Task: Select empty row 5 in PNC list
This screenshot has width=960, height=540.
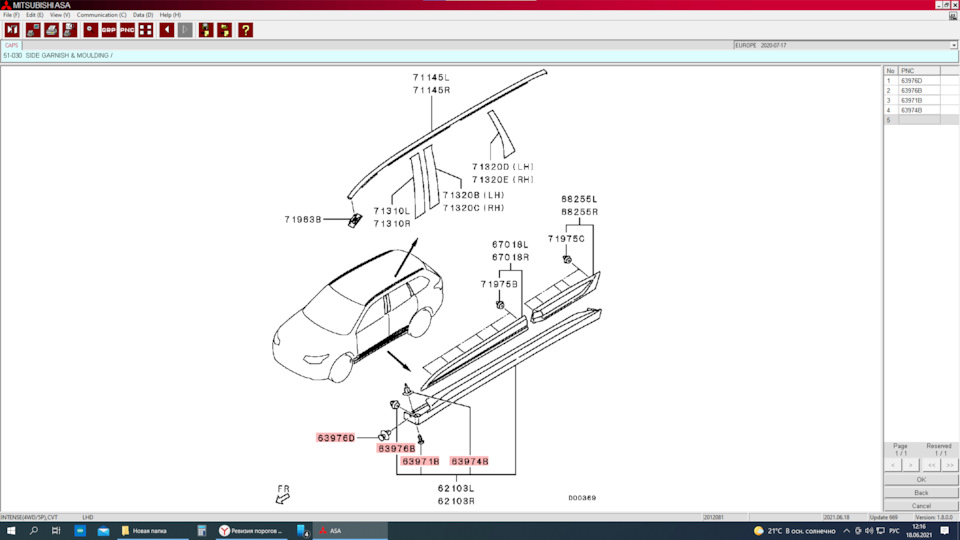Action: tap(921, 120)
